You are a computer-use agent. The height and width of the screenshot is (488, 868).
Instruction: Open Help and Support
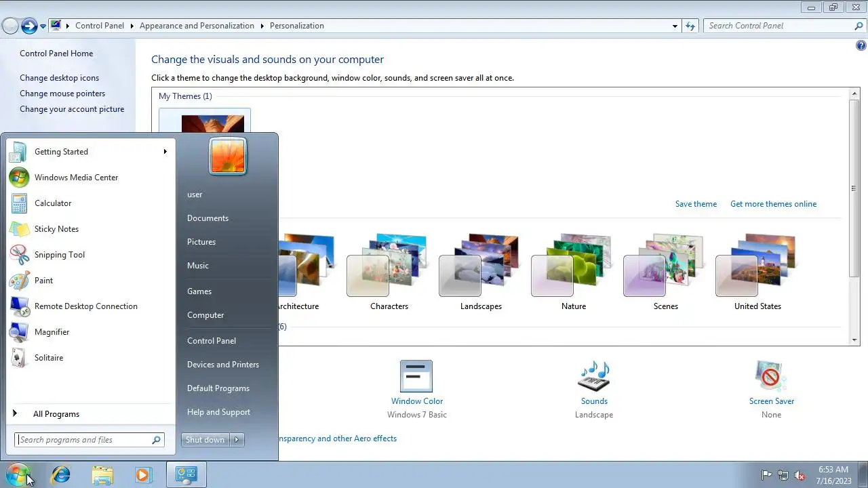218,412
